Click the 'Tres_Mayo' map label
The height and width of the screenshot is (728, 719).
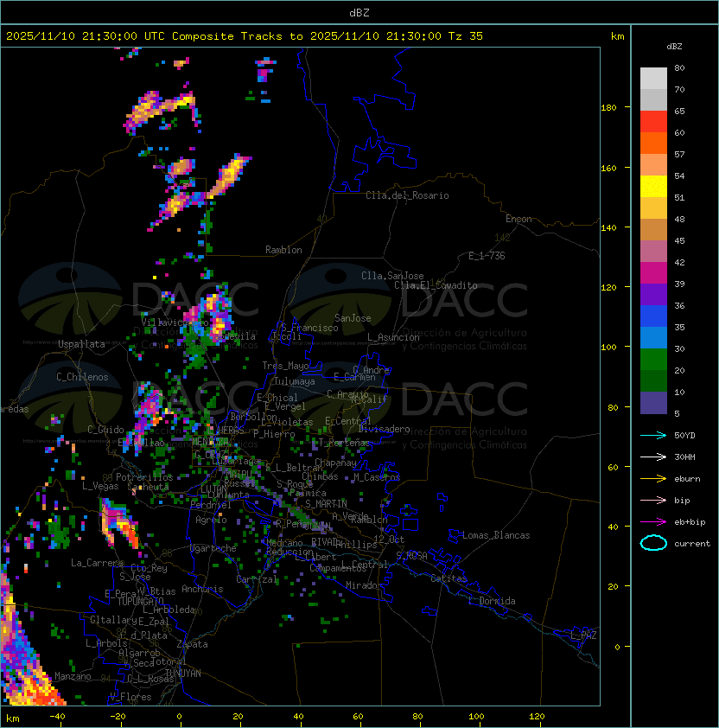[x=285, y=366]
